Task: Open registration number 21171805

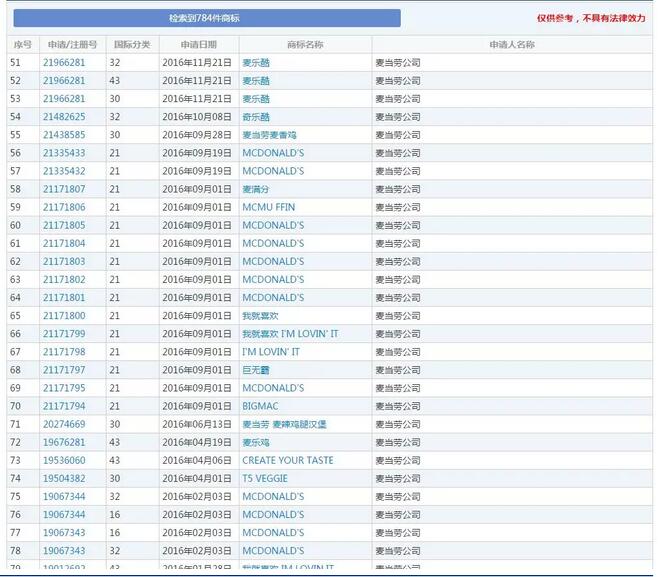Action: [x=64, y=225]
